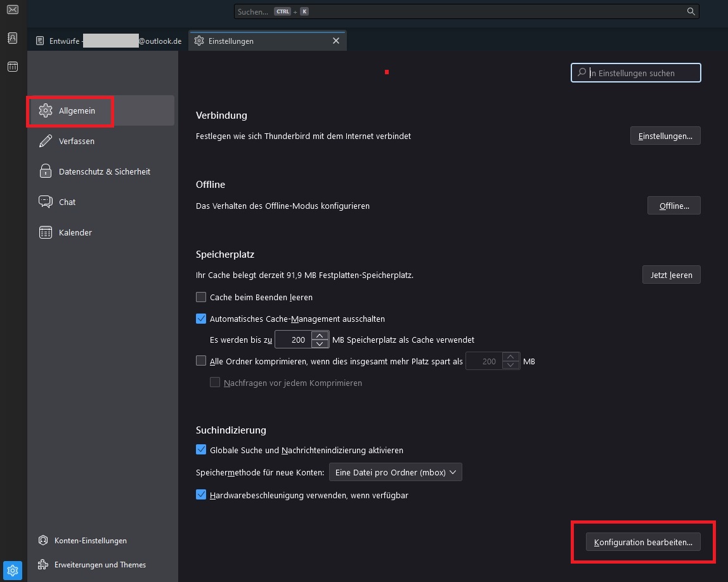Open the Address Book space icon

(x=13, y=38)
